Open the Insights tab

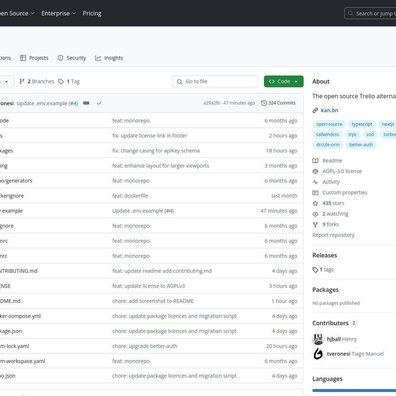point(109,58)
